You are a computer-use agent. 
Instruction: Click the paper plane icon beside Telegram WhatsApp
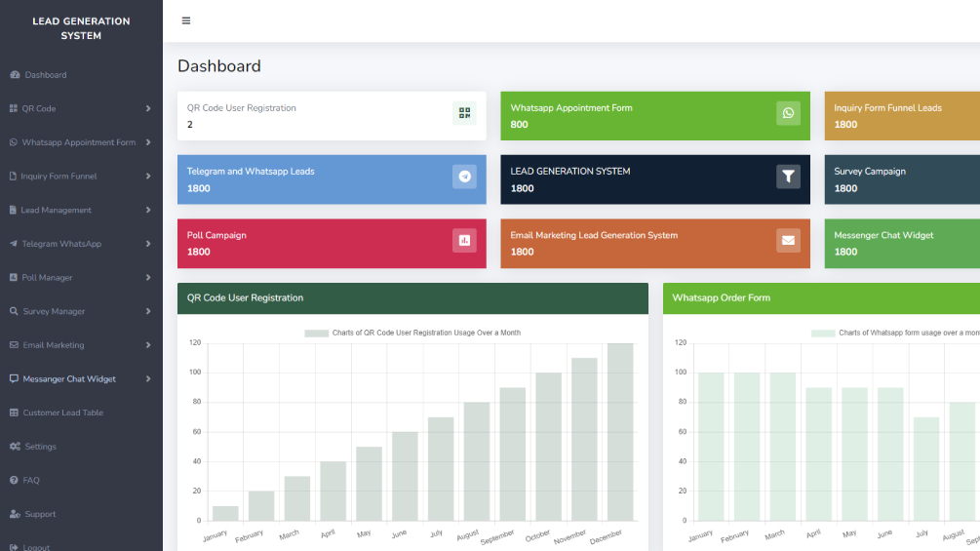coord(13,244)
